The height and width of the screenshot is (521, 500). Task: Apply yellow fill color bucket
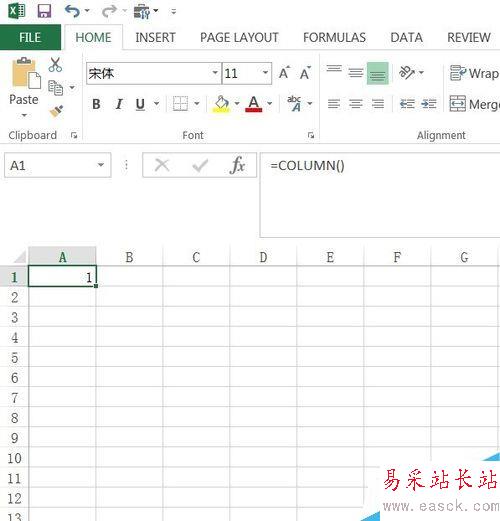(x=221, y=104)
